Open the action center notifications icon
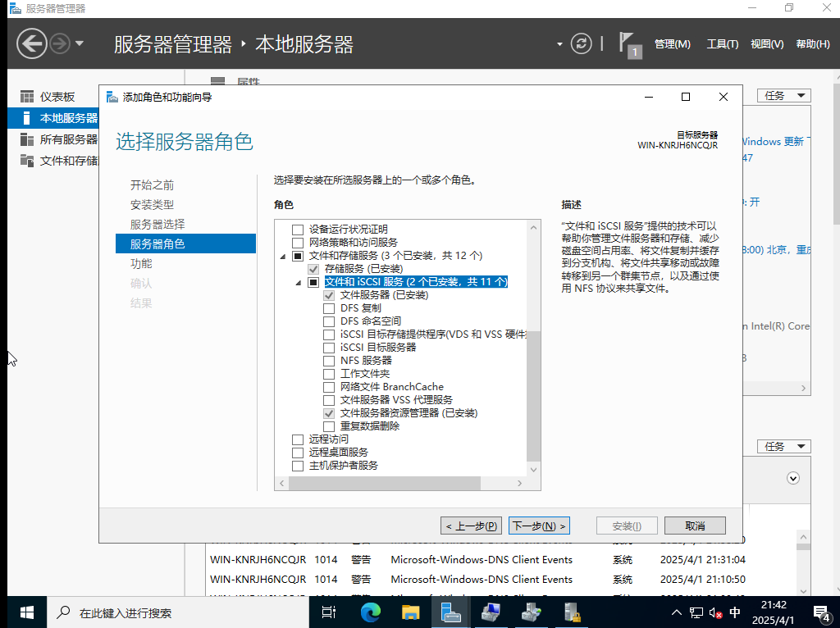840x628 pixels. 821,612
